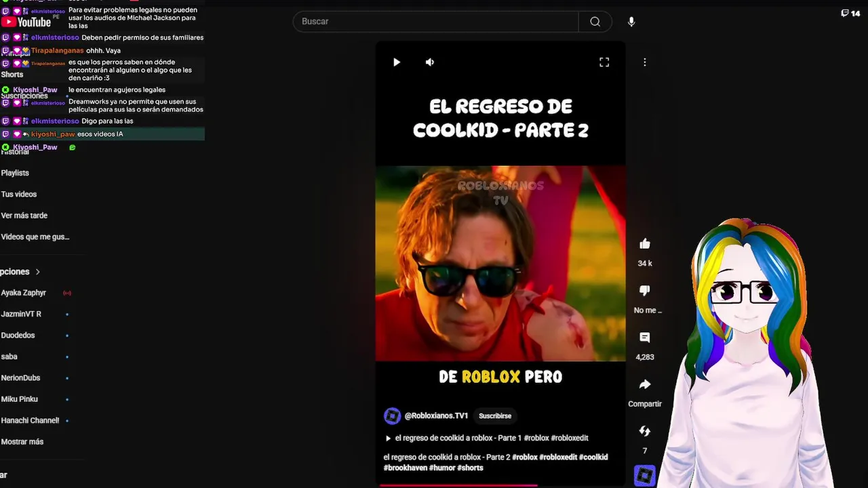Screen dimensions: 868x488
Task: Select chat message 'esos videos IA'
Action: pyautogui.click(x=100, y=134)
